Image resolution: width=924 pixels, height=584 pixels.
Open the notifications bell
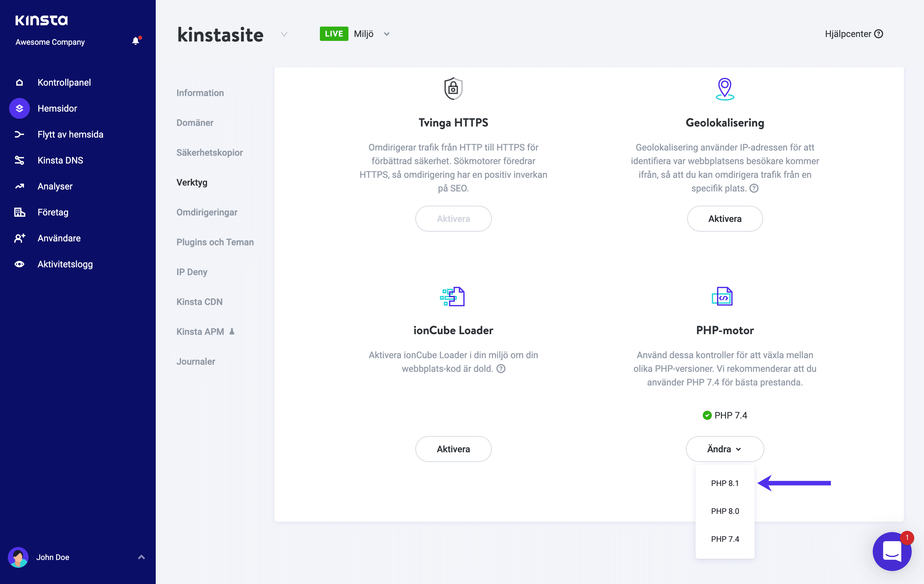tap(136, 41)
